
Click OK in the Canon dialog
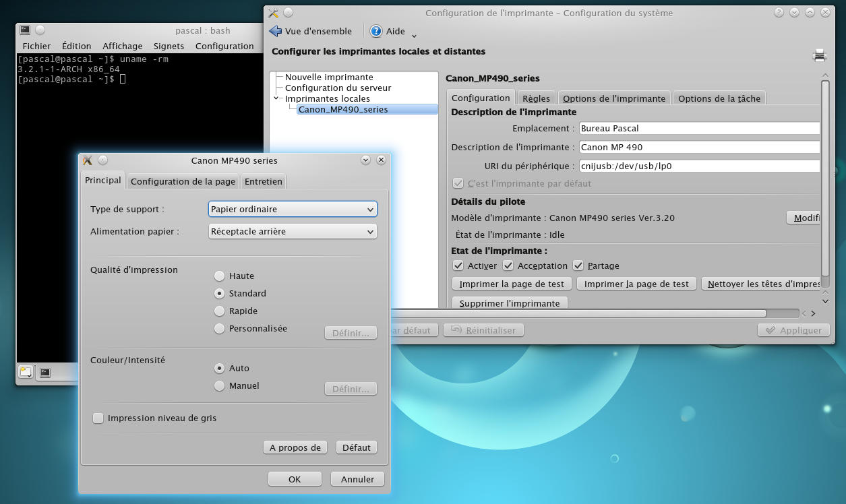pos(295,479)
